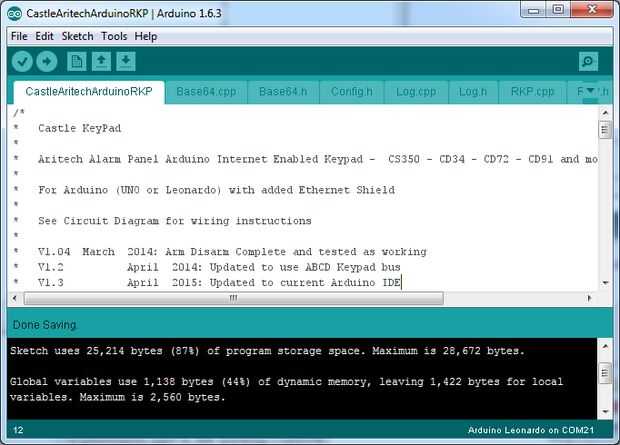Click the 'V1.2 April 2014' line

click(x=219, y=267)
